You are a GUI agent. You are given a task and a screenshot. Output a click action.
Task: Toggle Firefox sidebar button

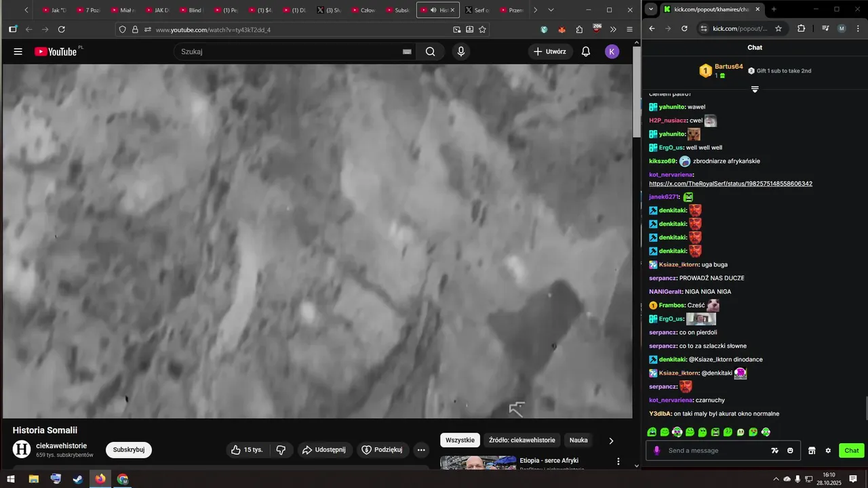pos(13,29)
